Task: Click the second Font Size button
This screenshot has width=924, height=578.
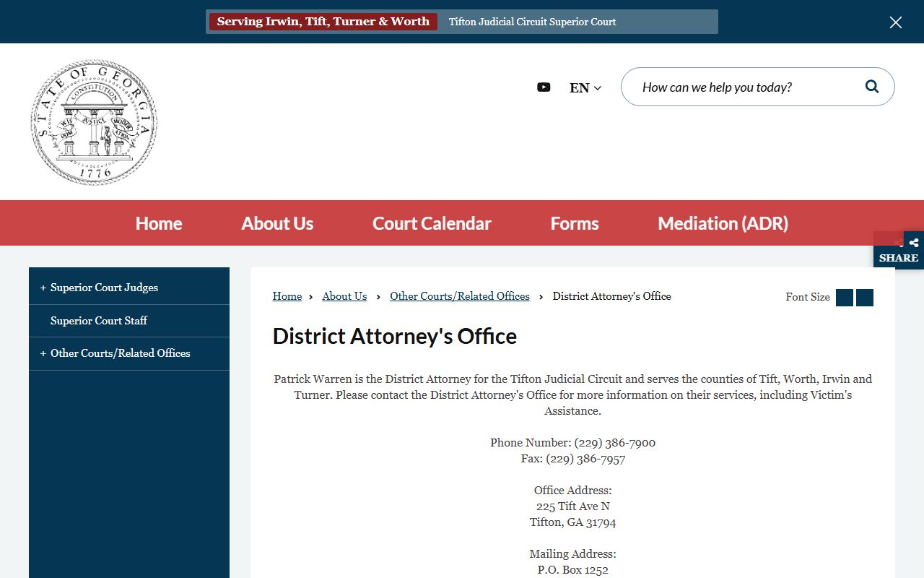Action: pyautogui.click(x=865, y=298)
